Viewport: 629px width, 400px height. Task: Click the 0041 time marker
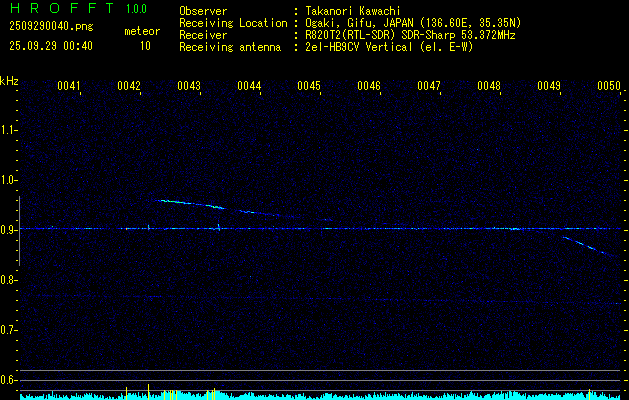point(68,87)
